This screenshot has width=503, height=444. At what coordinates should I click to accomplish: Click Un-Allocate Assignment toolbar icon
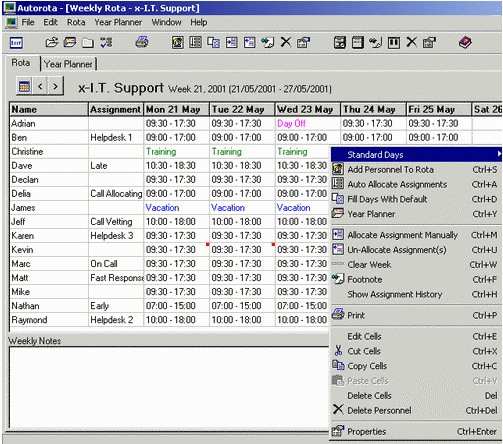point(249,42)
